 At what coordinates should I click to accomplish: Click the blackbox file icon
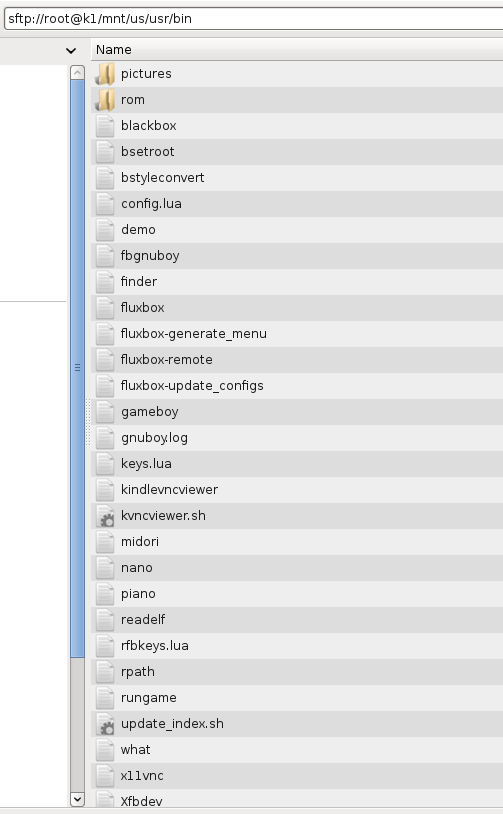(x=105, y=126)
